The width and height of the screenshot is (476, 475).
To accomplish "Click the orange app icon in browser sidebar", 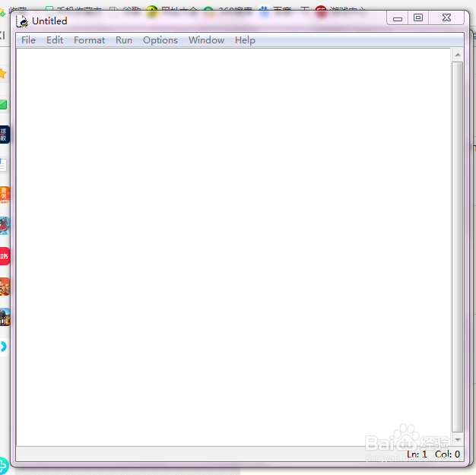I will click(5, 195).
